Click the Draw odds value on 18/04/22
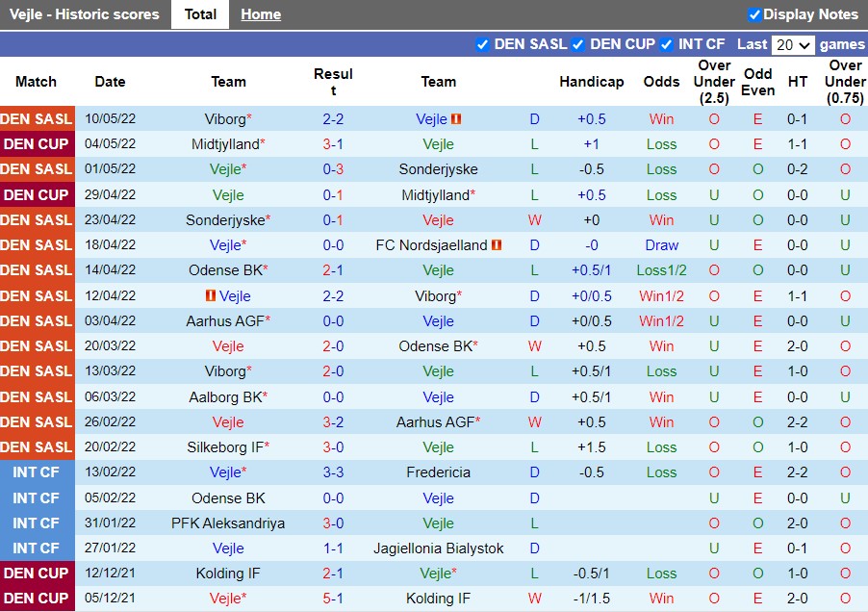 [x=661, y=245]
